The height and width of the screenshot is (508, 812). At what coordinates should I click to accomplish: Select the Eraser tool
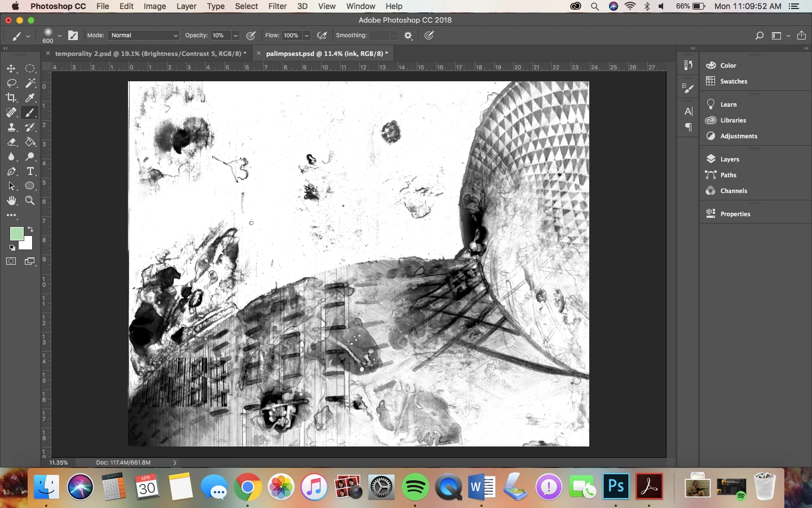pyautogui.click(x=11, y=142)
